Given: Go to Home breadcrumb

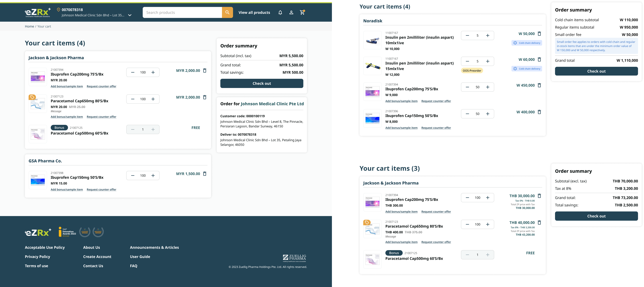Looking at the screenshot, I should pyautogui.click(x=30, y=26).
